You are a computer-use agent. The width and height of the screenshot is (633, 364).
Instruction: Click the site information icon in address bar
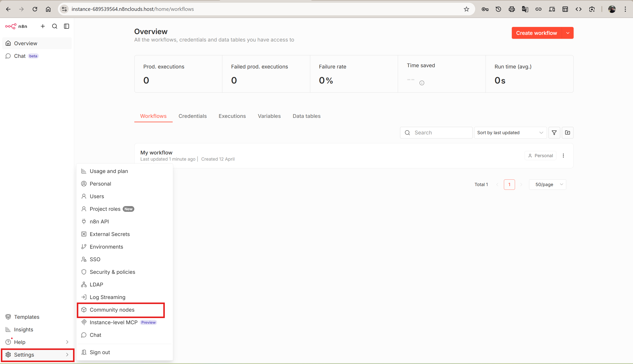click(64, 9)
